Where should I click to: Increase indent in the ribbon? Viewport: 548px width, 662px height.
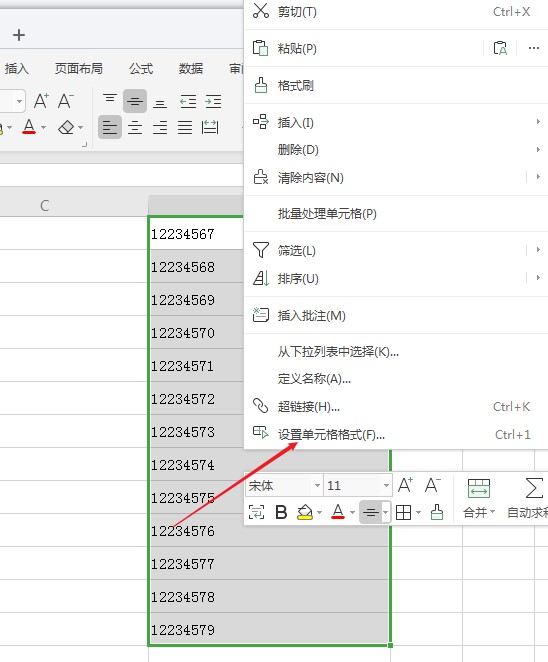click(213, 102)
